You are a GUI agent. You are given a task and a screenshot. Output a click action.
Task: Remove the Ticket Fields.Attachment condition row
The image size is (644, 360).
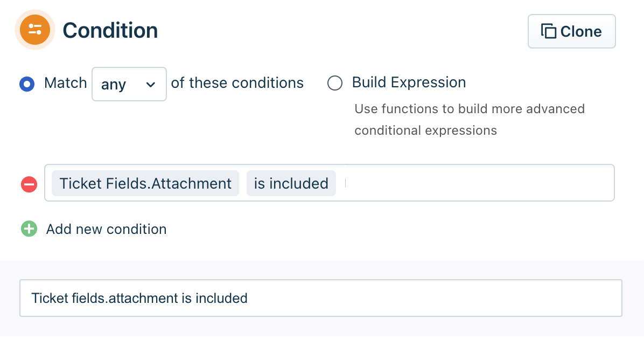pos(29,184)
